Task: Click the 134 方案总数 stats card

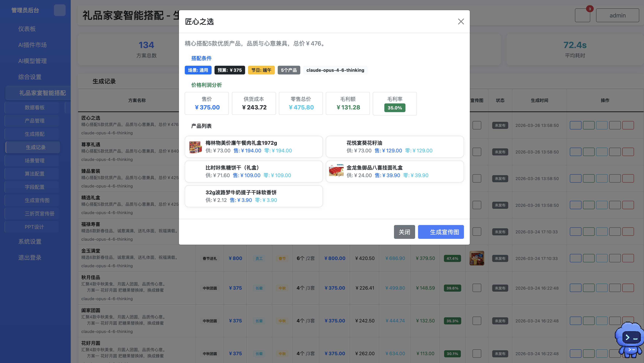Action: 146,50
